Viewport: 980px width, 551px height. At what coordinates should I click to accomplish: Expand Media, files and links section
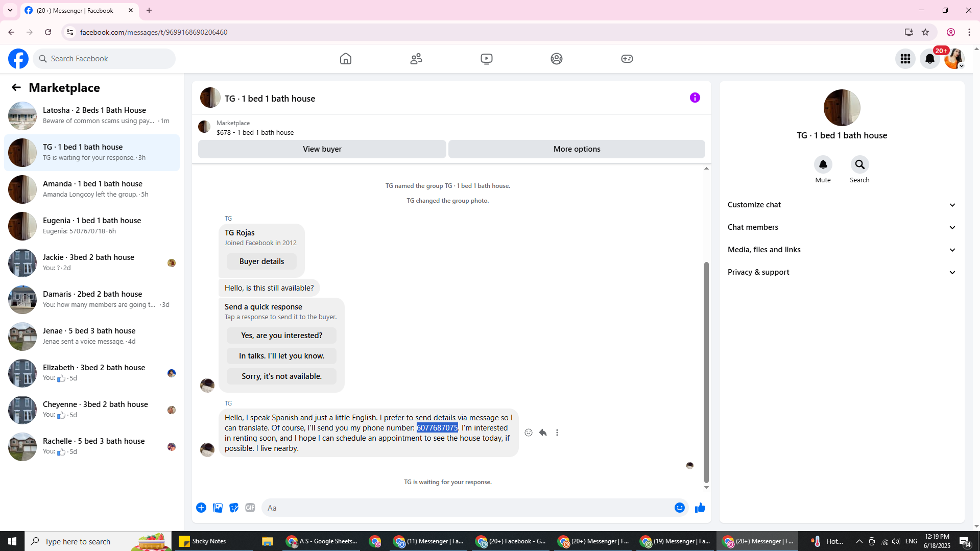coord(842,250)
